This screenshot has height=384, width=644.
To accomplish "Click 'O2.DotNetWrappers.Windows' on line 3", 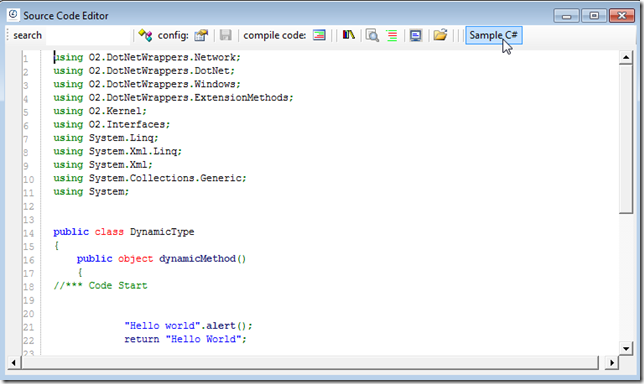I will (162, 84).
